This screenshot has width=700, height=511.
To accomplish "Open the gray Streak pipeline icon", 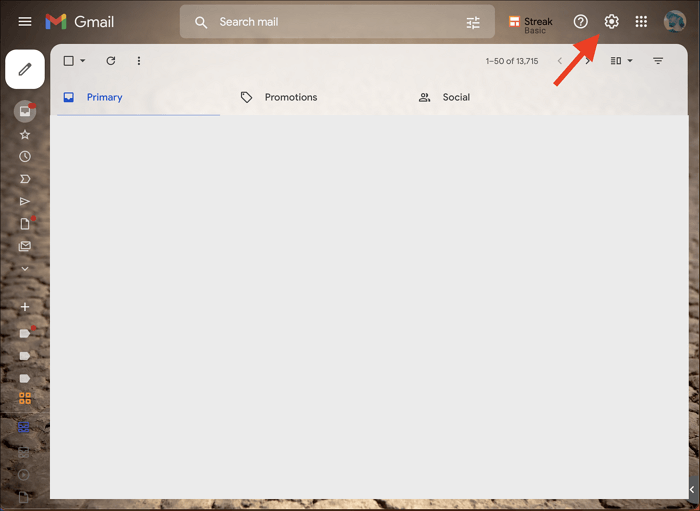I will pyautogui.click(x=24, y=452).
